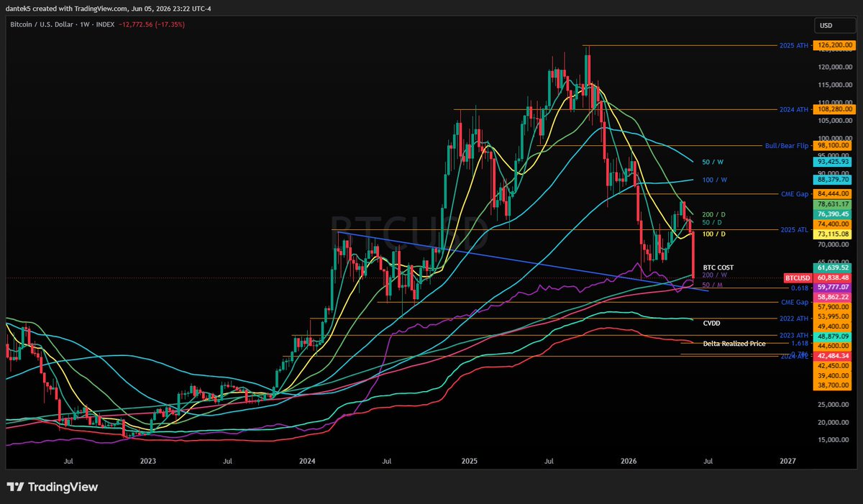Select the 2022 ATH line label
The image size is (863, 504).
[x=795, y=318]
